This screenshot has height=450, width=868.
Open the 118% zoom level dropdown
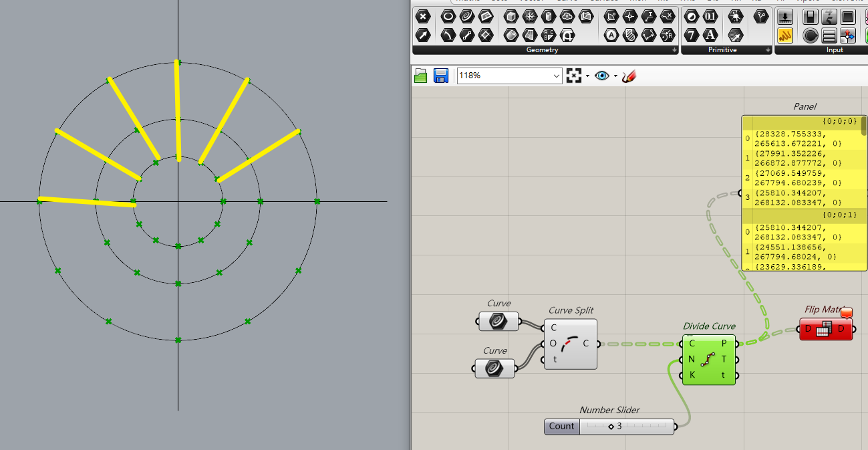pyautogui.click(x=557, y=76)
